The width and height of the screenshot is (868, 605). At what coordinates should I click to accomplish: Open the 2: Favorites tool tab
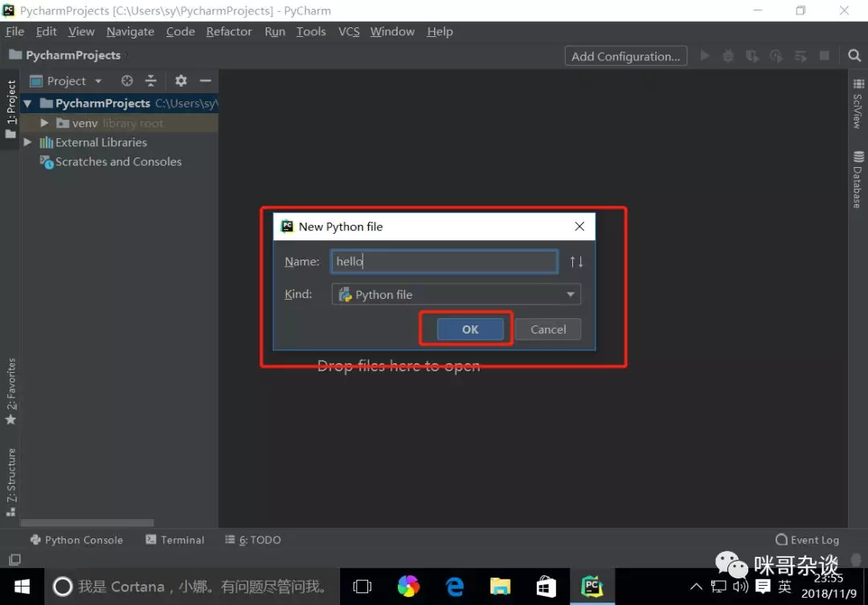click(x=10, y=391)
